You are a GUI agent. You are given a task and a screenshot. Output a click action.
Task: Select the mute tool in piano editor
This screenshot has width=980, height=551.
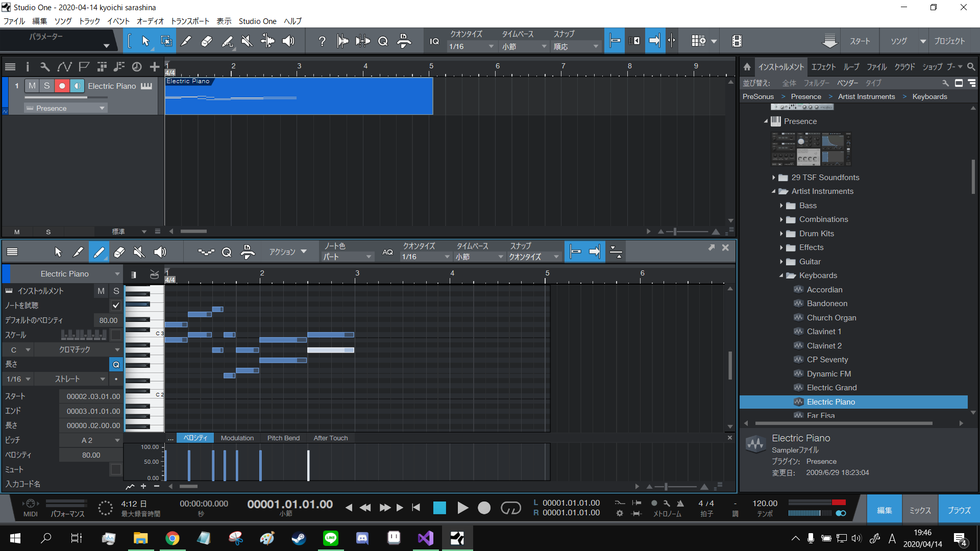click(x=139, y=252)
